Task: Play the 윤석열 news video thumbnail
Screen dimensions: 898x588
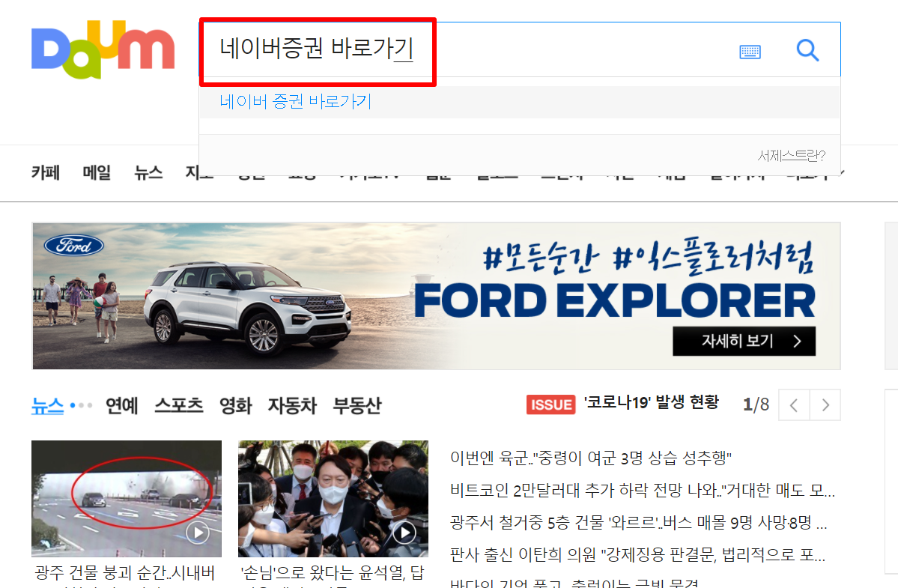Action: 333,499
